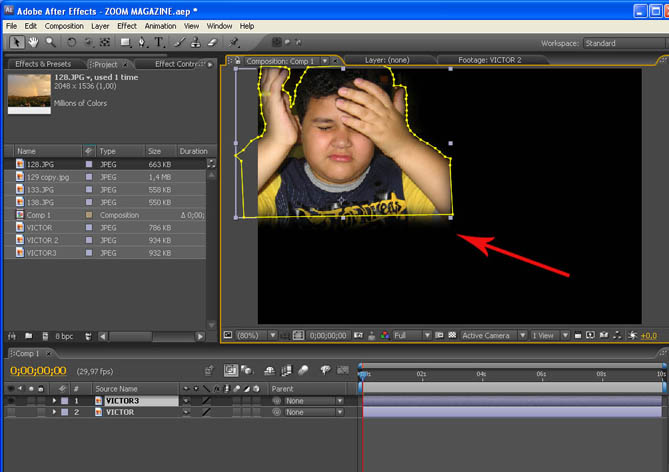Click the Name column header in Project panel

[x=26, y=151]
